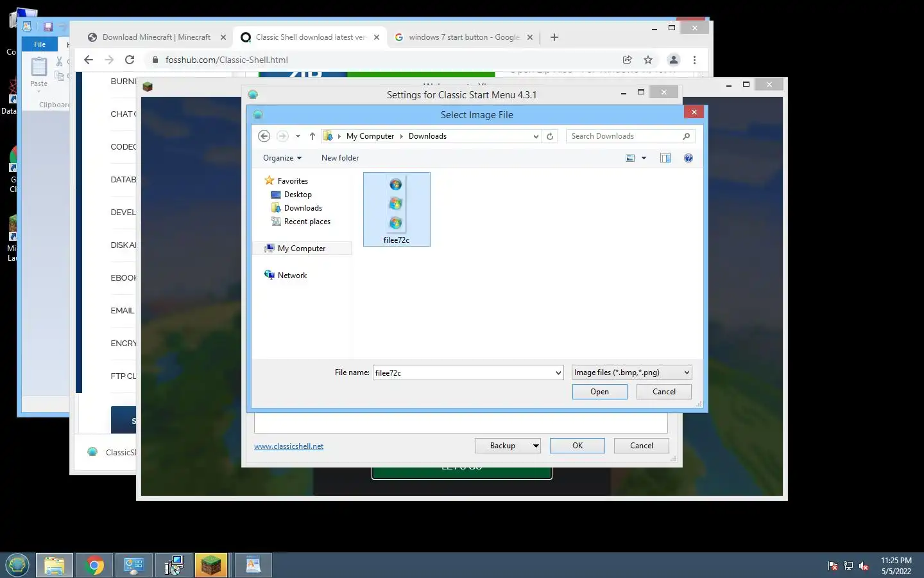Screen dimensions: 924x578
Task: Click the Save icon in WordPad's quick toolbar
Action: pos(48,27)
